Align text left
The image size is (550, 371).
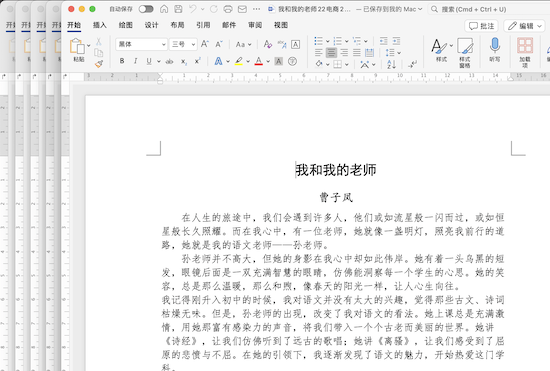tap(318, 53)
